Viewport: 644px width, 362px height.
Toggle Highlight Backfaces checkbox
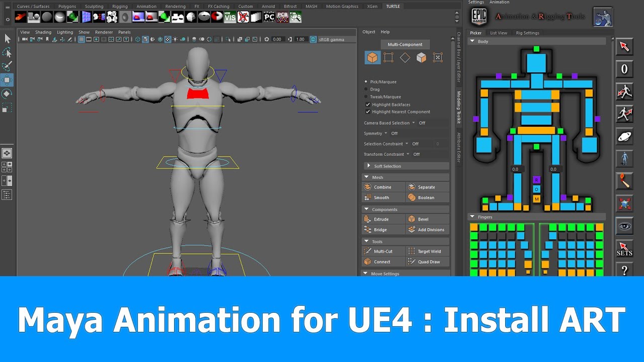(368, 105)
